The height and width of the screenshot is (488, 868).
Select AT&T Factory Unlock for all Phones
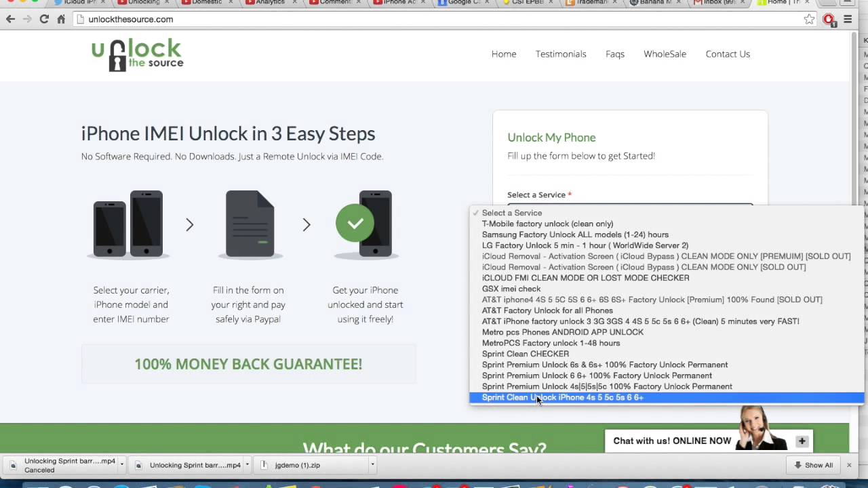coord(667,310)
